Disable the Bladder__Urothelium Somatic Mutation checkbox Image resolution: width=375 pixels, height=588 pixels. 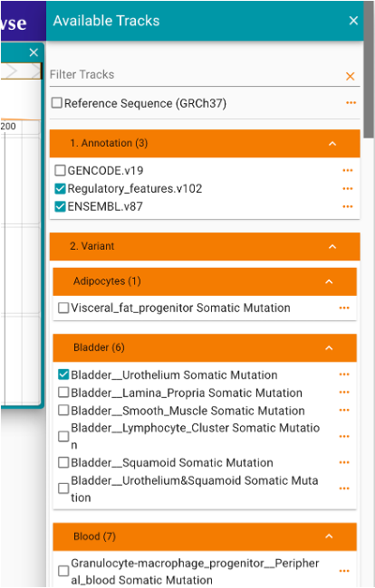click(x=63, y=375)
